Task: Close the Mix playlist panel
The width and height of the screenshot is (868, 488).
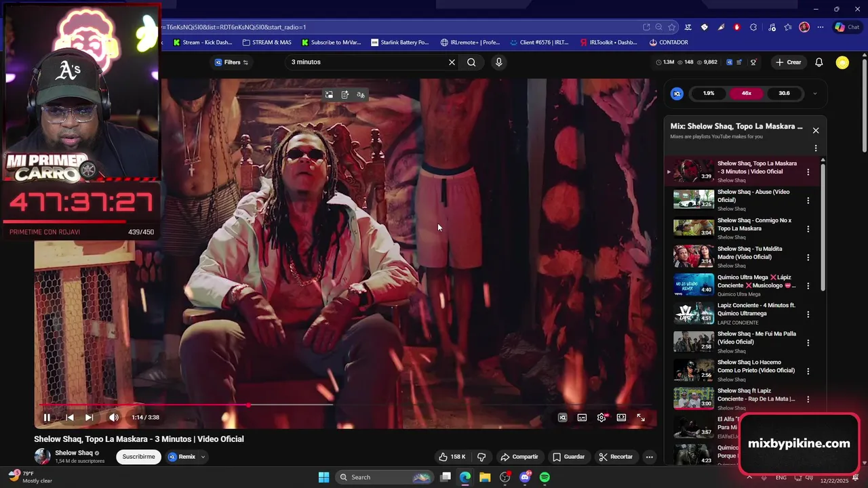Action: tap(816, 130)
